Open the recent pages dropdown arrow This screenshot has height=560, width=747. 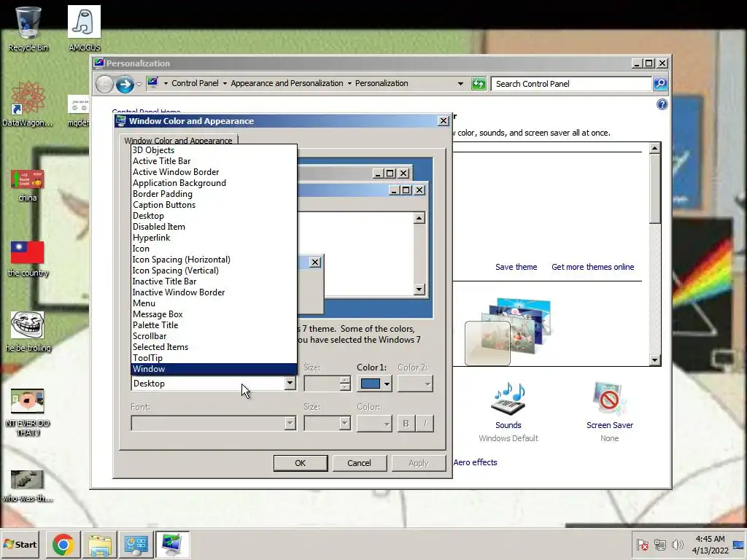[x=139, y=85]
